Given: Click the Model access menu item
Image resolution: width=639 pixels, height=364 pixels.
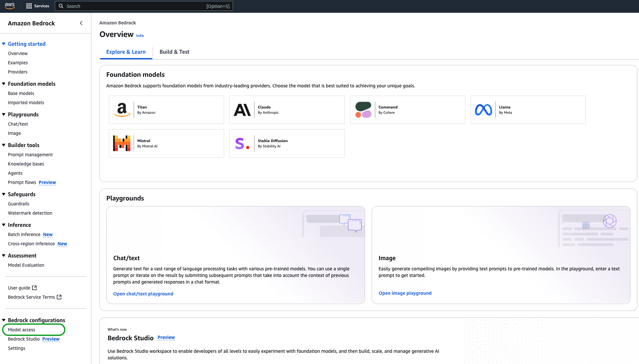Looking at the screenshot, I should pyautogui.click(x=21, y=329).
